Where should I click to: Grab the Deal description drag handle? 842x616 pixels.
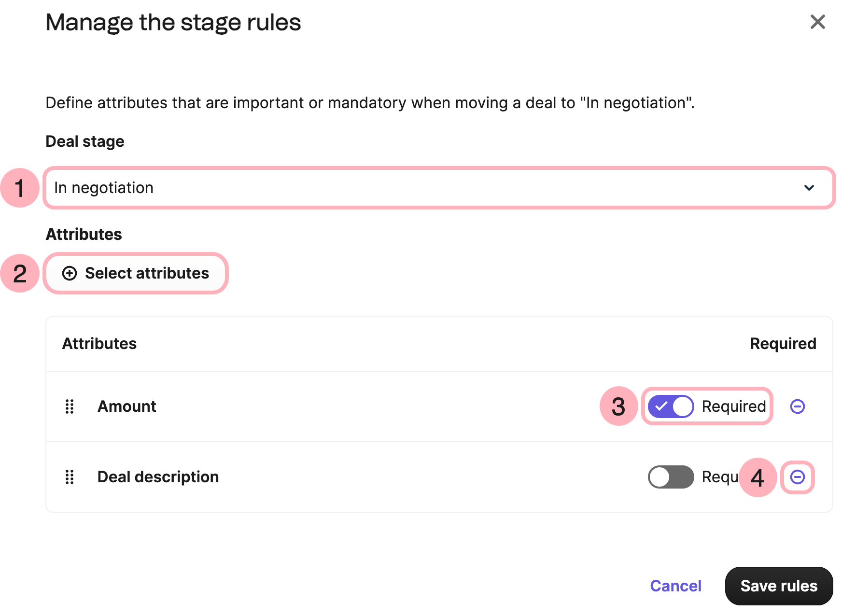[x=69, y=477]
